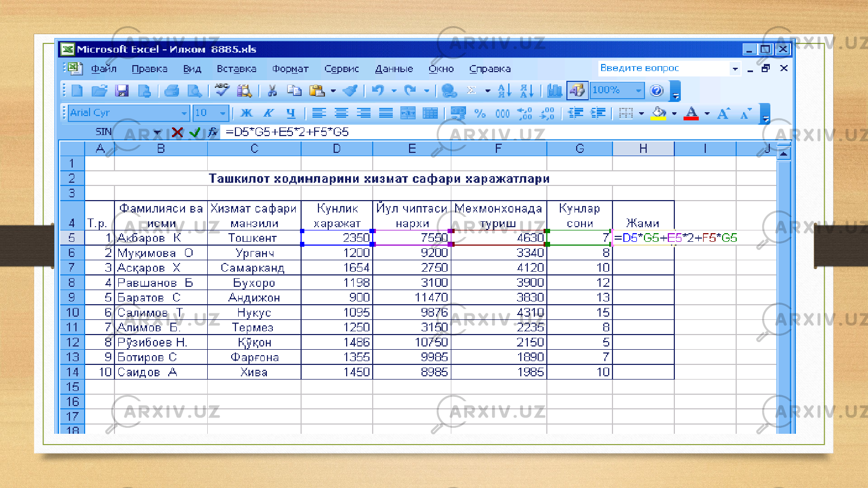Open the Chart Wizard

point(554,91)
